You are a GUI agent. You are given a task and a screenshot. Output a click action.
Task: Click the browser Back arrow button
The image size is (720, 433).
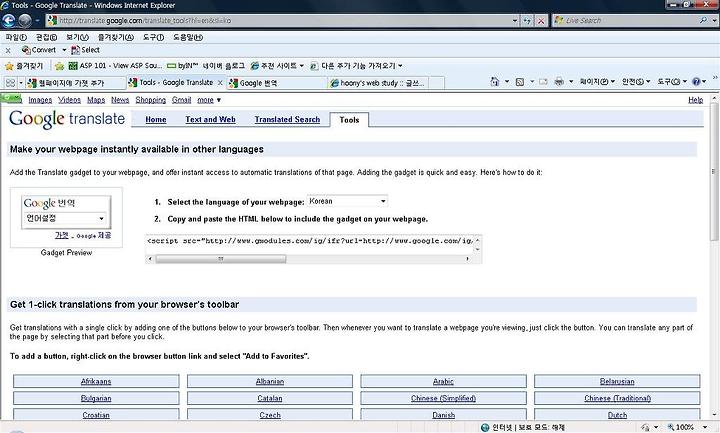tap(9, 21)
